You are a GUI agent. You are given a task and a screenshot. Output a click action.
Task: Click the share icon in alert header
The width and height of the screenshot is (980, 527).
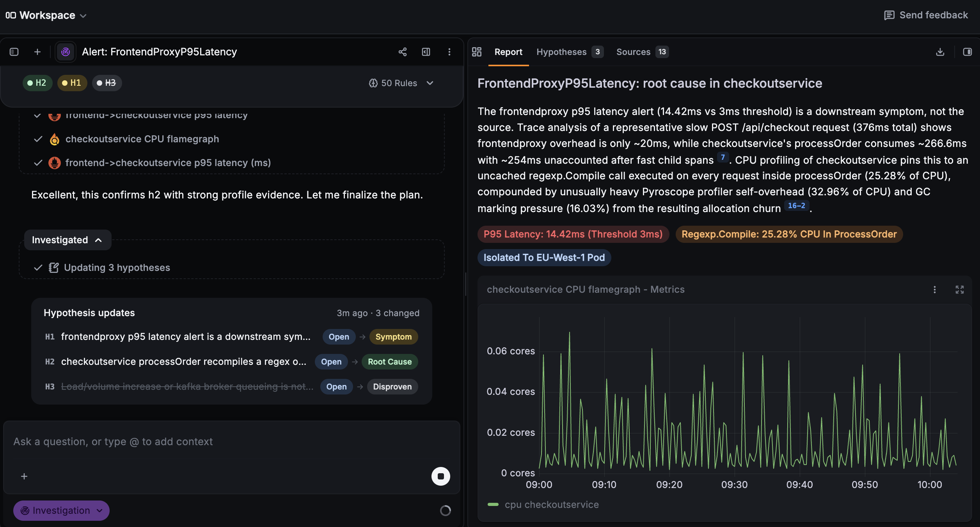pos(403,52)
